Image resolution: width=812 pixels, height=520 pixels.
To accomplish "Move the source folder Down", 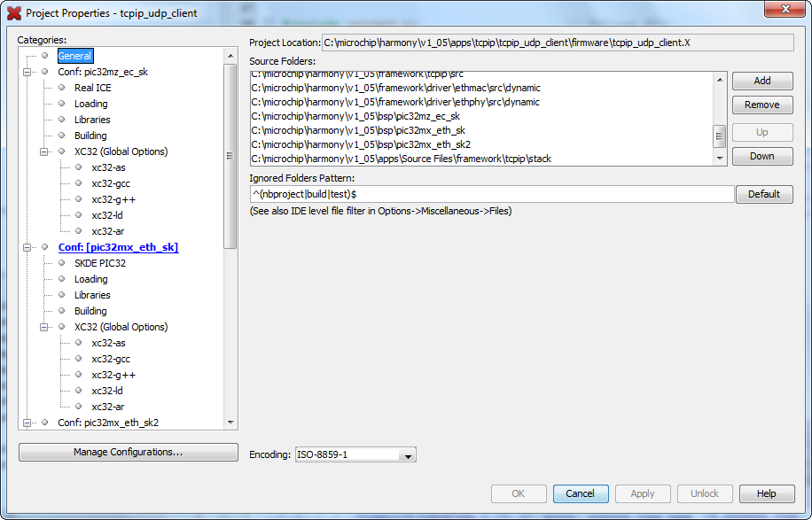I will (762, 156).
